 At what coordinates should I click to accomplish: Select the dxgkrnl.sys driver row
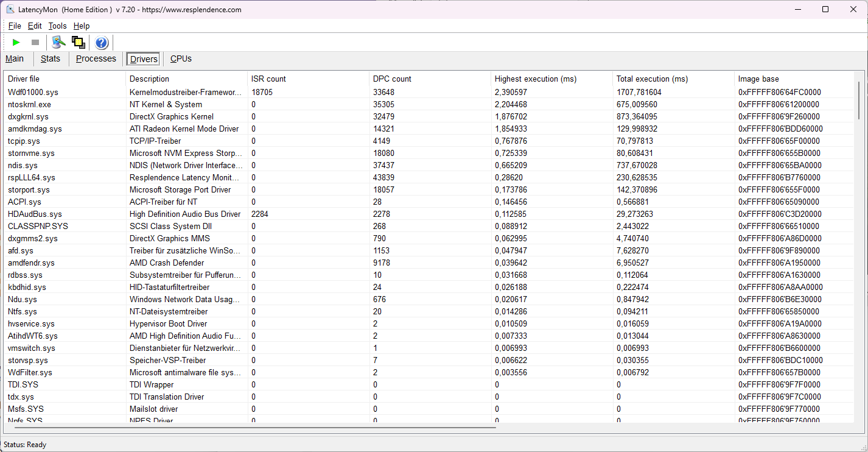click(x=429, y=116)
